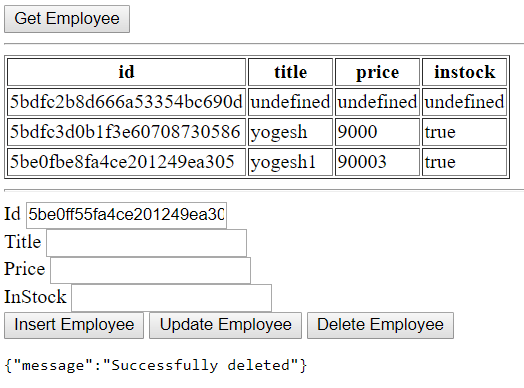
Task: Focus the Title input field
Action: click(146, 243)
